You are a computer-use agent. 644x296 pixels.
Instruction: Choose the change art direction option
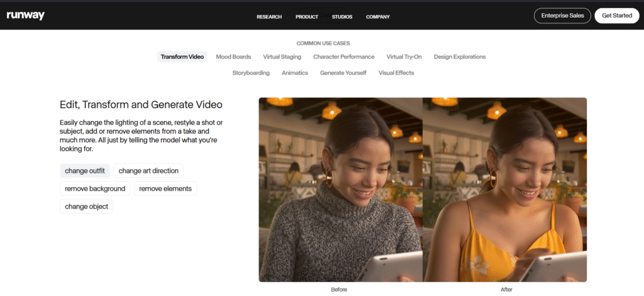[x=148, y=171]
